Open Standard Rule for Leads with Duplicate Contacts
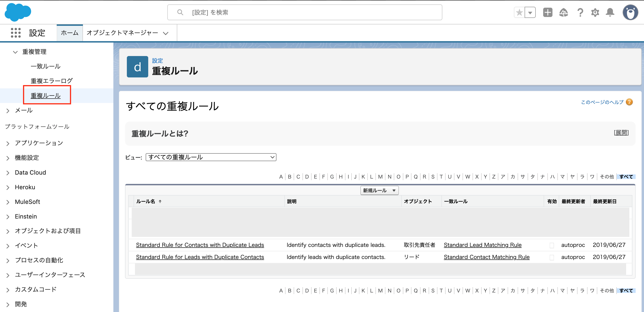The height and width of the screenshot is (312, 644). pos(200,257)
